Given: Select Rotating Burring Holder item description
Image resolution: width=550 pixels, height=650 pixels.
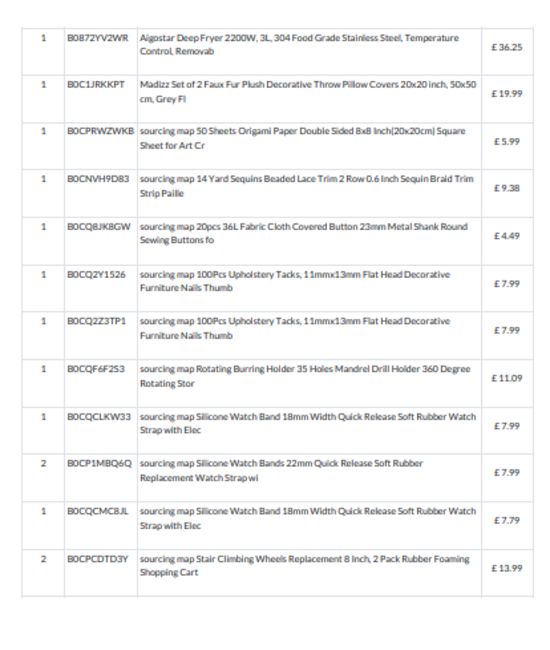Looking at the screenshot, I should 305,376.
